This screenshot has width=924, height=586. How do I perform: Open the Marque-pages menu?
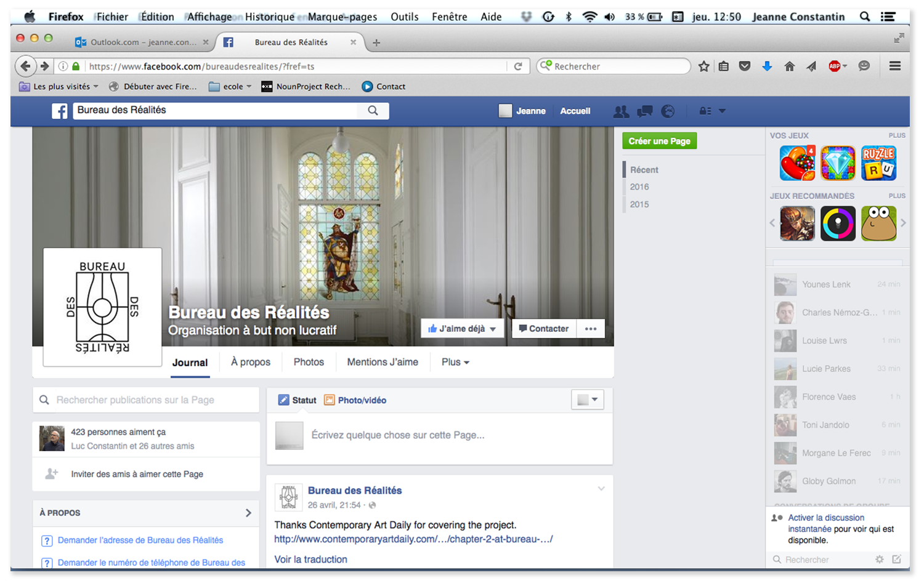point(342,17)
